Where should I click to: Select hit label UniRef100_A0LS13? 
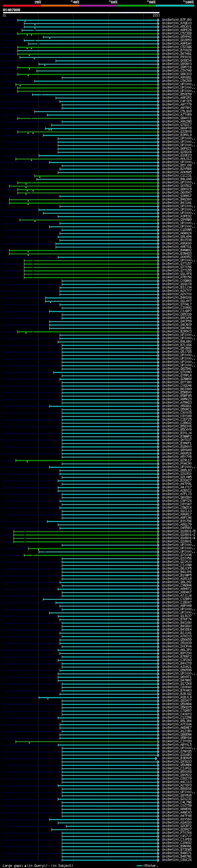(176, 159)
